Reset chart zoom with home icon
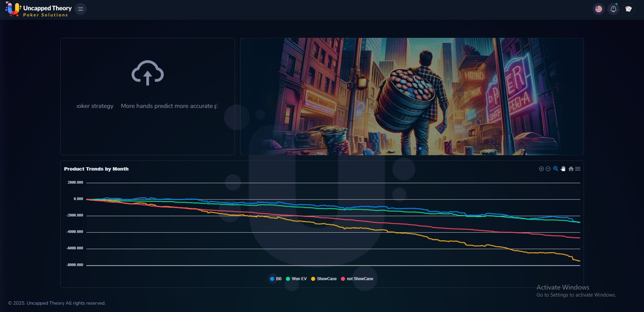 (571, 169)
